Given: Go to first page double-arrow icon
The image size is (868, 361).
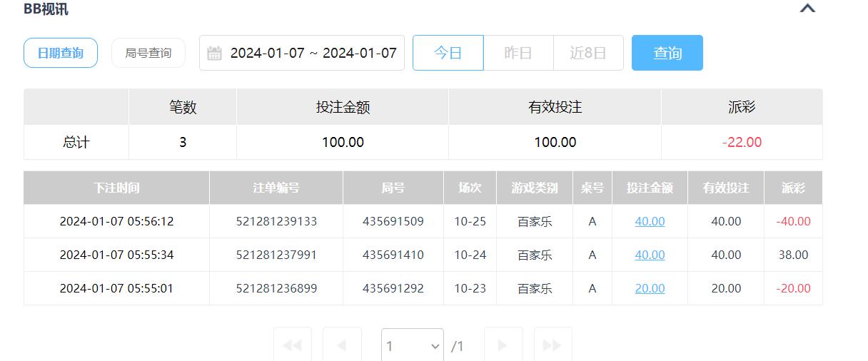Looking at the screenshot, I should [x=293, y=345].
